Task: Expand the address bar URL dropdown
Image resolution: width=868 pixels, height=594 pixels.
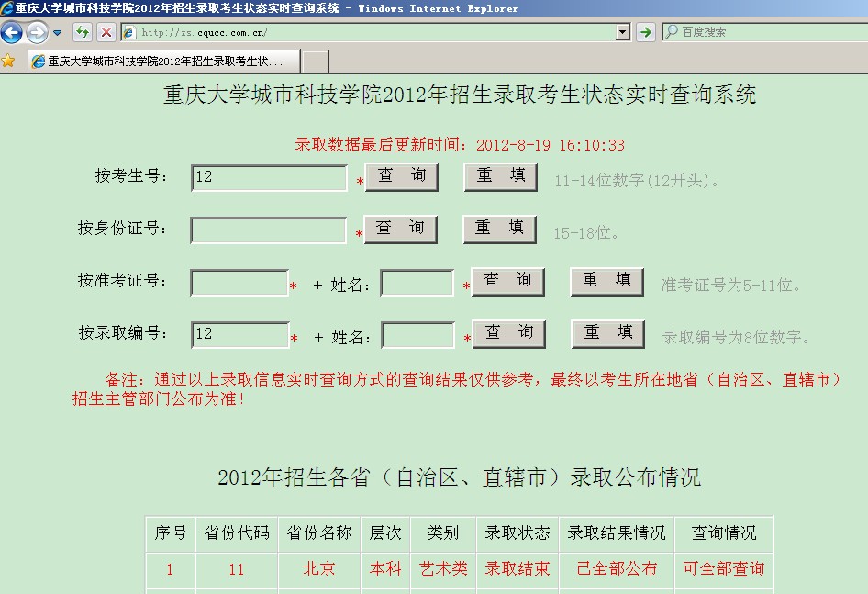Action: (x=623, y=33)
